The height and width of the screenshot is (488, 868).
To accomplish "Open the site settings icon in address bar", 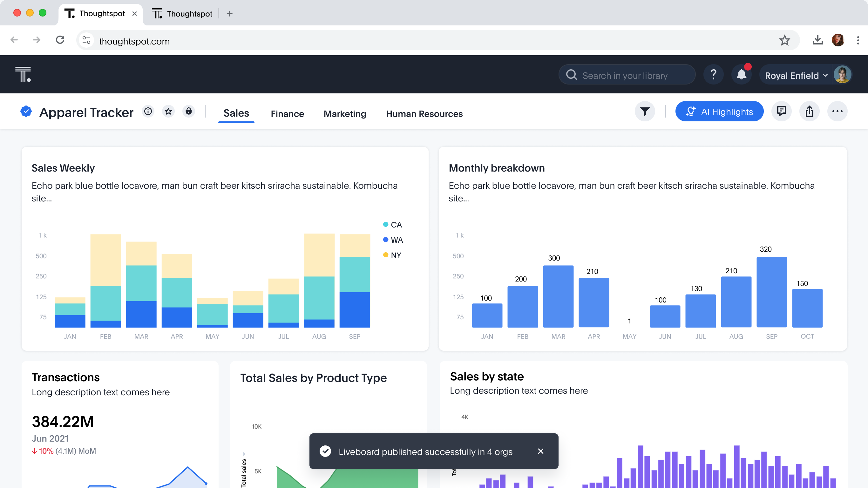I will pyautogui.click(x=87, y=41).
